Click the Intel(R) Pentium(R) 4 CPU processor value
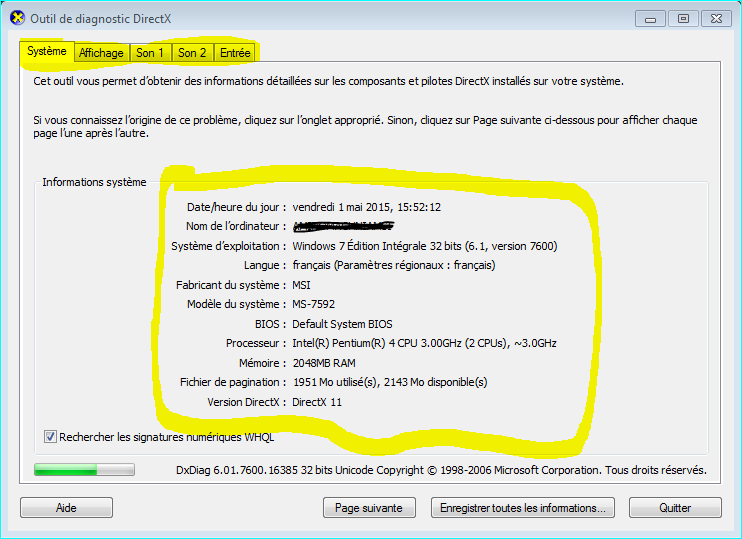The image size is (742, 539). click(424, 343)
